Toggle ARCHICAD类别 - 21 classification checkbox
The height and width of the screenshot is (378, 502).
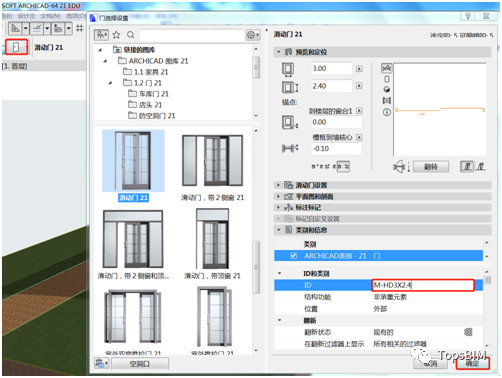[x=293, y=256]
